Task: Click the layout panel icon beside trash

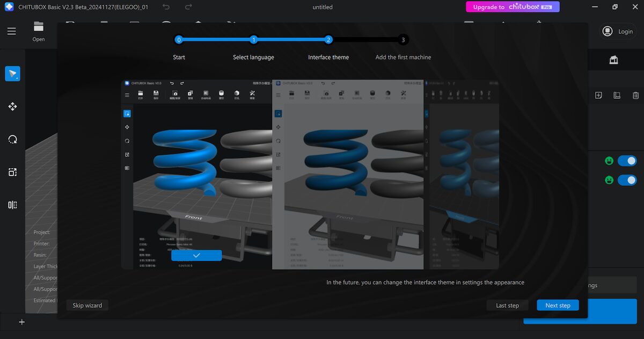Action: [x=617, y=95]
